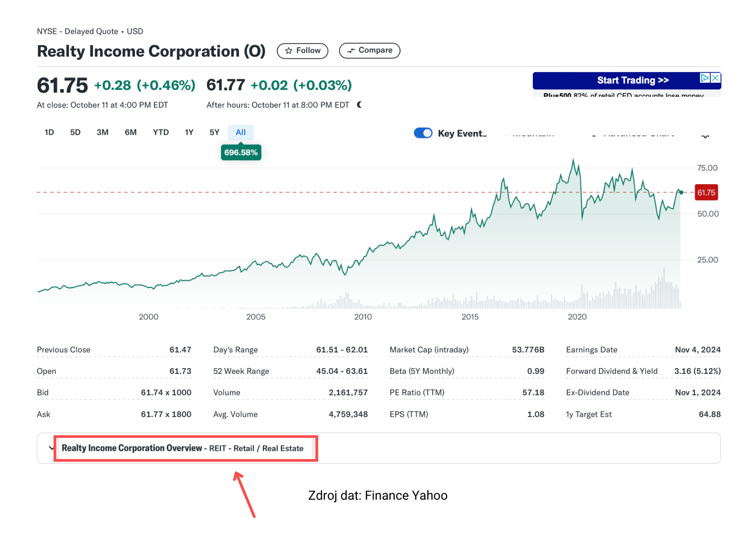Choose the 5Y chart range
Viewport: 756px width, 536px height.
tap(215, 132)
